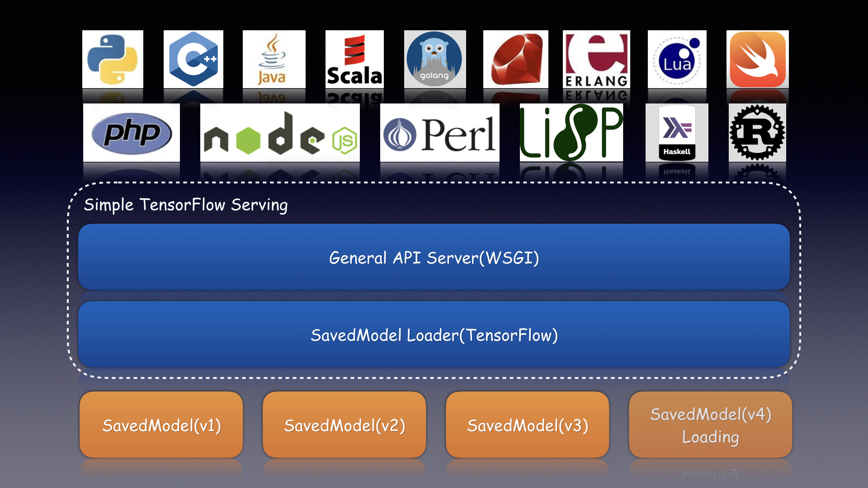Select the Java logo

pyautogui.click(x=274, y=59)
